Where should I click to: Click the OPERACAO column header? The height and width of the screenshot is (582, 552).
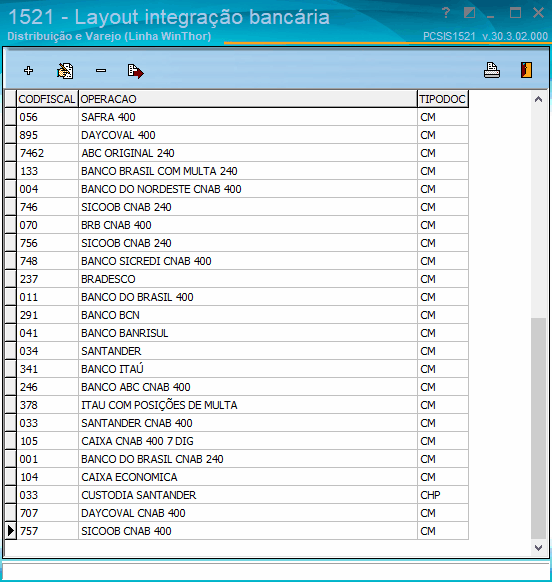pos(248,99)
